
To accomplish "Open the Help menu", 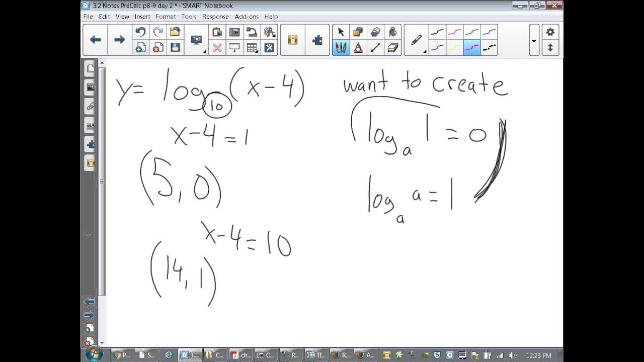I will [x=271, y=17].
